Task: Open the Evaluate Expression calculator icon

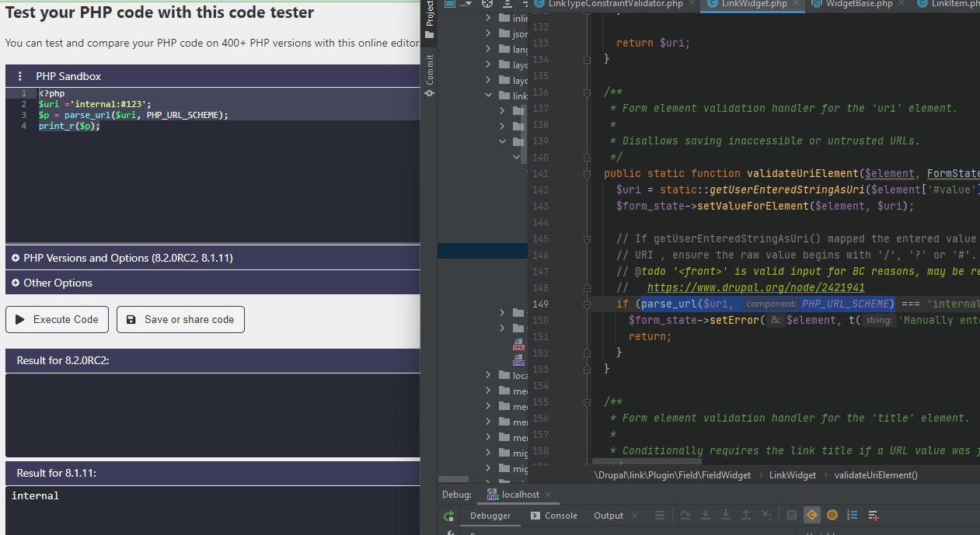Action: pos(791,515)
